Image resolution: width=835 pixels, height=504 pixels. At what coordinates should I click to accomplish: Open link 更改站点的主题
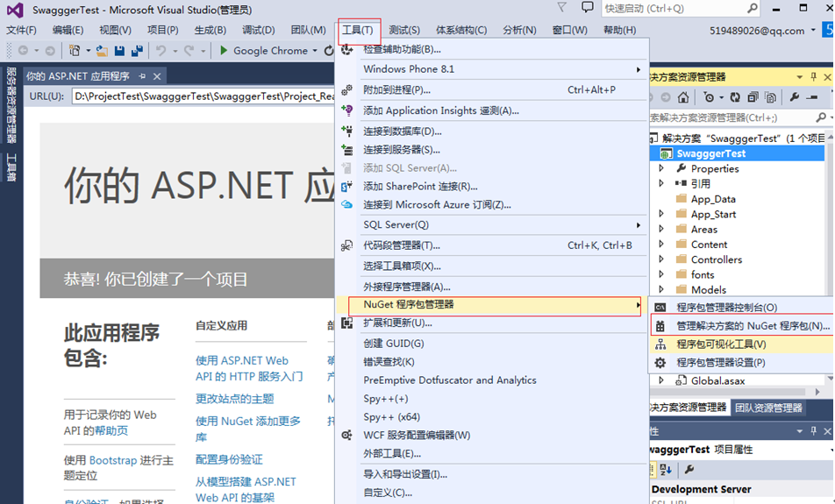[235, 399]
